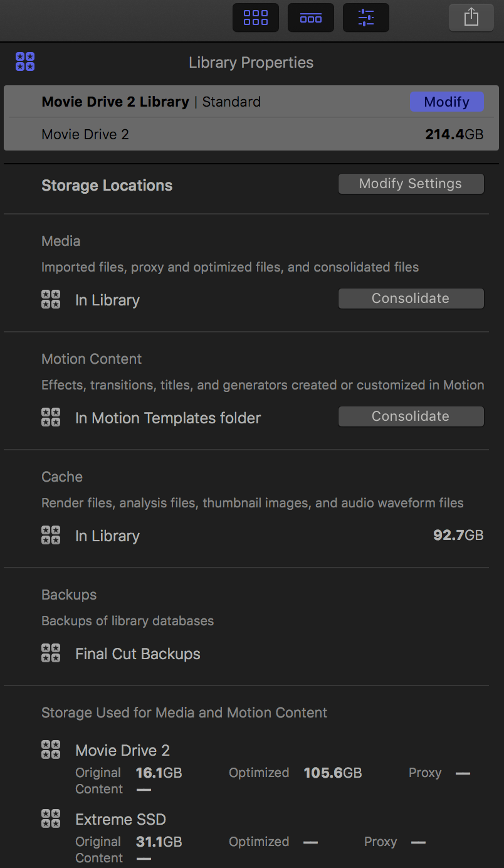Click the icon beside Final Cut Backups

click(x=51, y=654)
